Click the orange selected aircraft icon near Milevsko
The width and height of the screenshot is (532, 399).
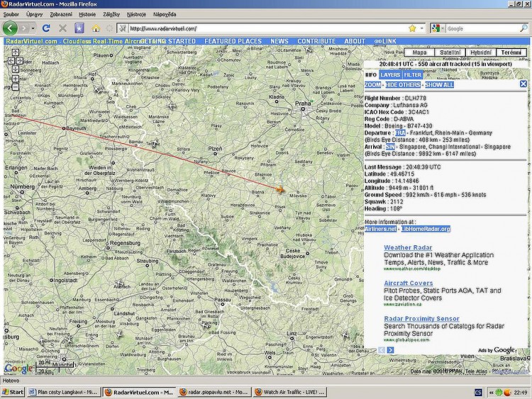coord(280,189)
